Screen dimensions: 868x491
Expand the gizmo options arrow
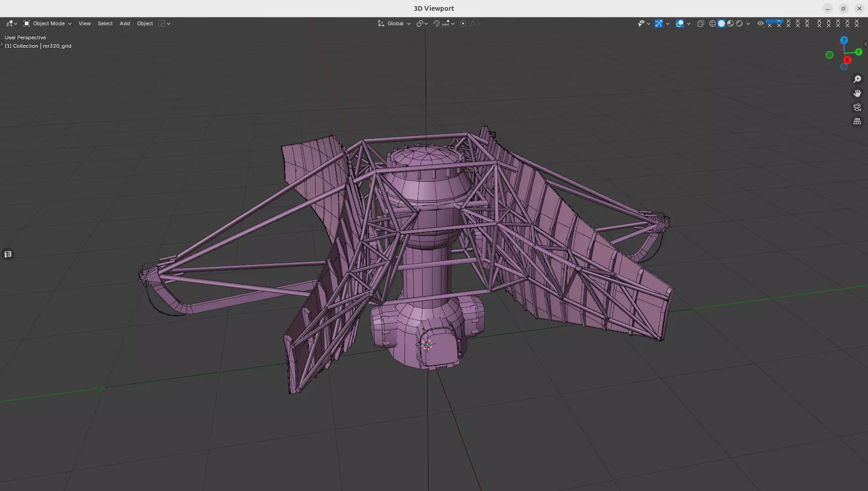click(668, 23)
